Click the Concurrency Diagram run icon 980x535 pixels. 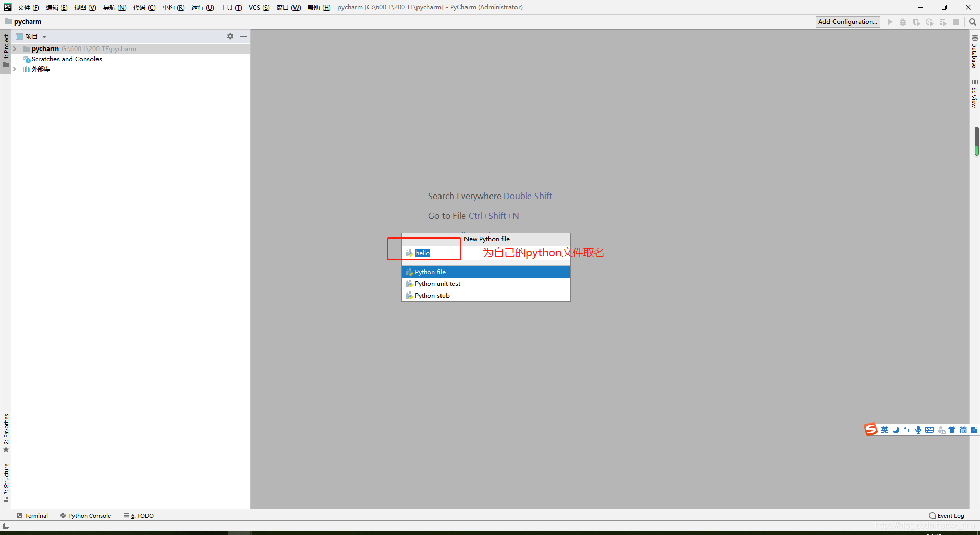(x=943, y=22)
